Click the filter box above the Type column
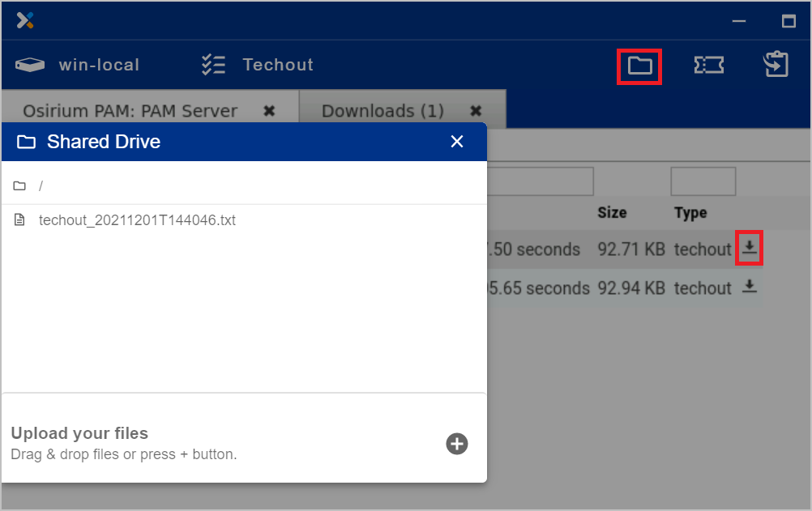The image size is (812, 511). click(703, 181)
